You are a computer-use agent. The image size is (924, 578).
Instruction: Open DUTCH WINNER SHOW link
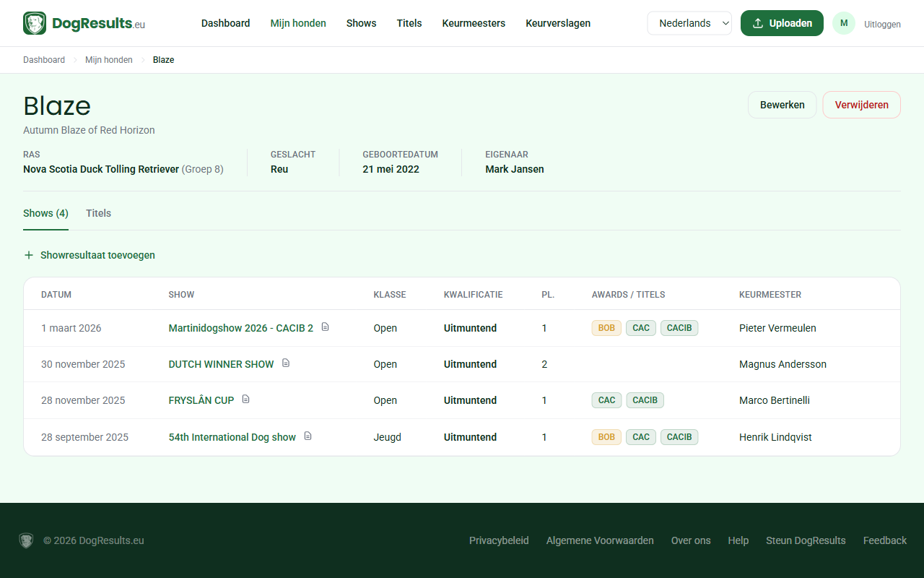click(221, 364)
